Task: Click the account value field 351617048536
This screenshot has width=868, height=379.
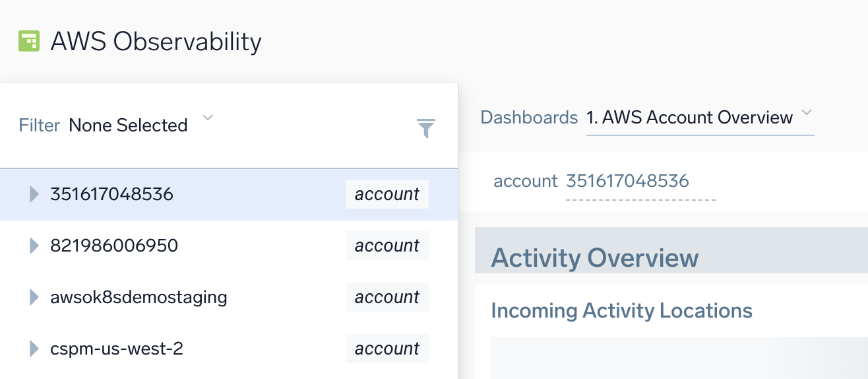Action: pyautogui.click(x=627, y=181)
